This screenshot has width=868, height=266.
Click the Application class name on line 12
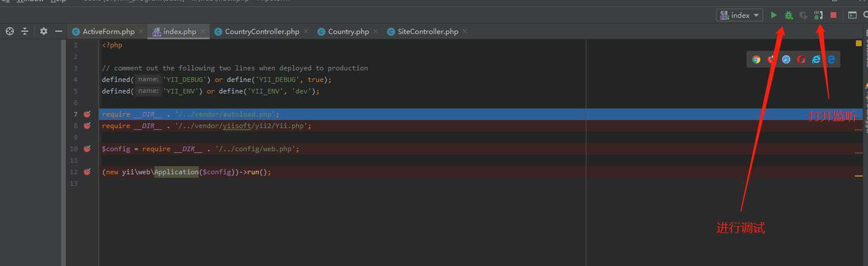pos(176,172)
